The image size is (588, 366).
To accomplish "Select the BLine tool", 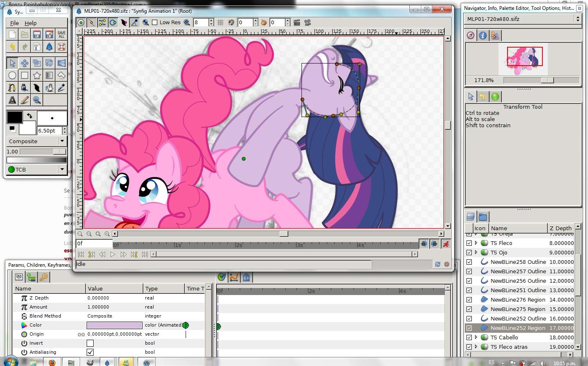I will click(12, 88).
